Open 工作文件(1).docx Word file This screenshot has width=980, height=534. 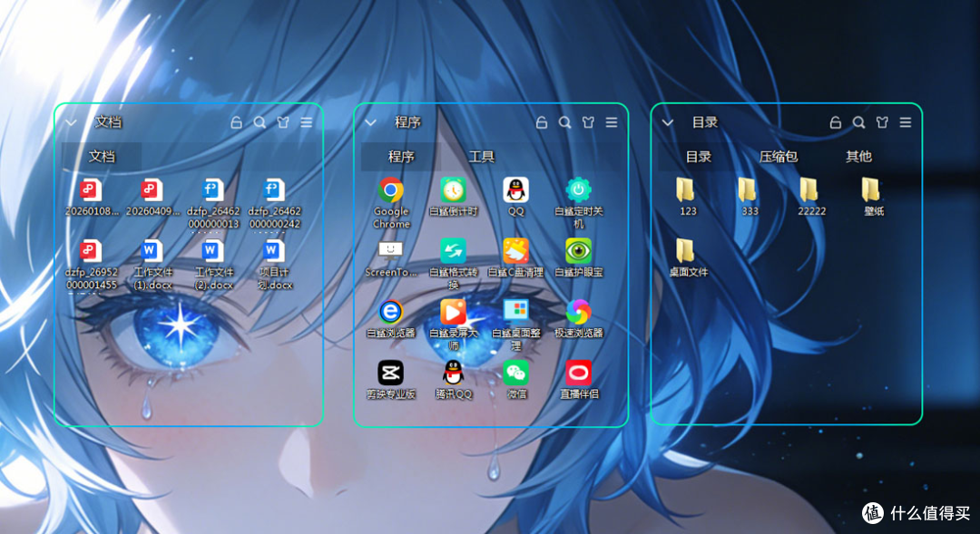(x=152, y=251)
